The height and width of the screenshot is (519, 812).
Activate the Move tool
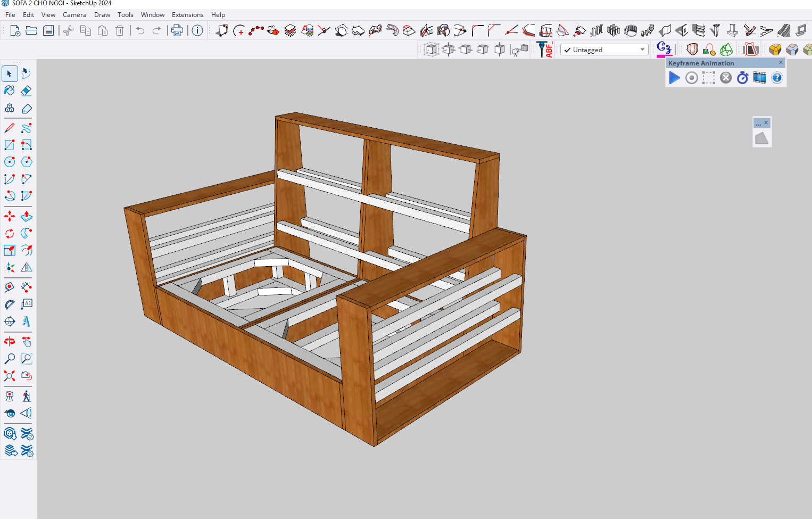10,217
